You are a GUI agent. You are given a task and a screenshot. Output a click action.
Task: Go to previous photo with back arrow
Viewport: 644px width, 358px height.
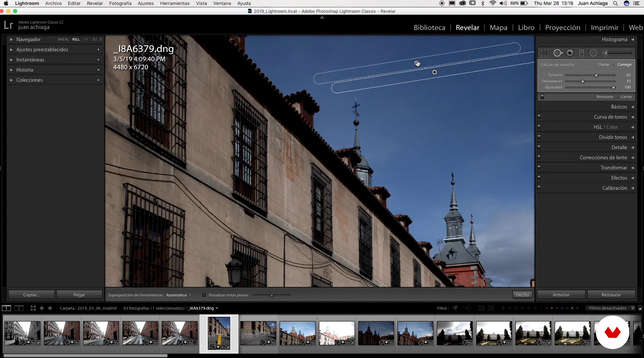point(42,308)
